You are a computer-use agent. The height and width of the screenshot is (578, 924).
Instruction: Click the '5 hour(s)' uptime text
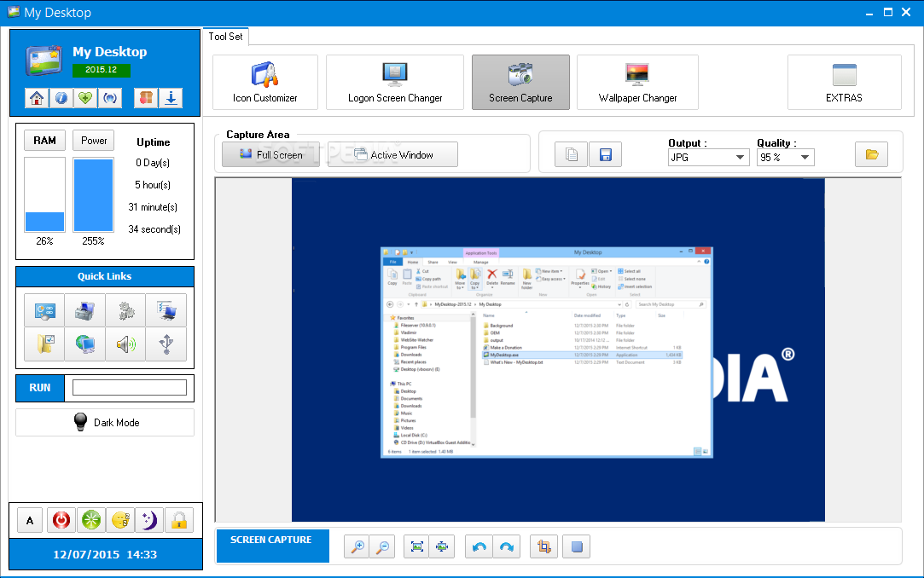[x=153, y=185]
